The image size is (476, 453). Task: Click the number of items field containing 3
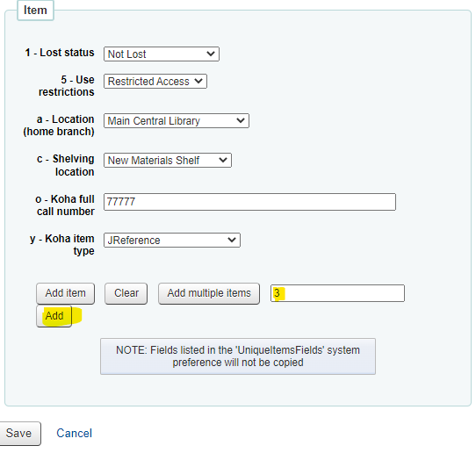click(x=337, y=293)
